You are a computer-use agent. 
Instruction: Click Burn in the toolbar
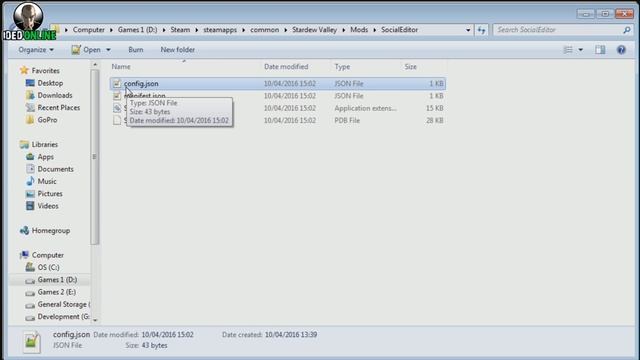(x=136, y=50)
